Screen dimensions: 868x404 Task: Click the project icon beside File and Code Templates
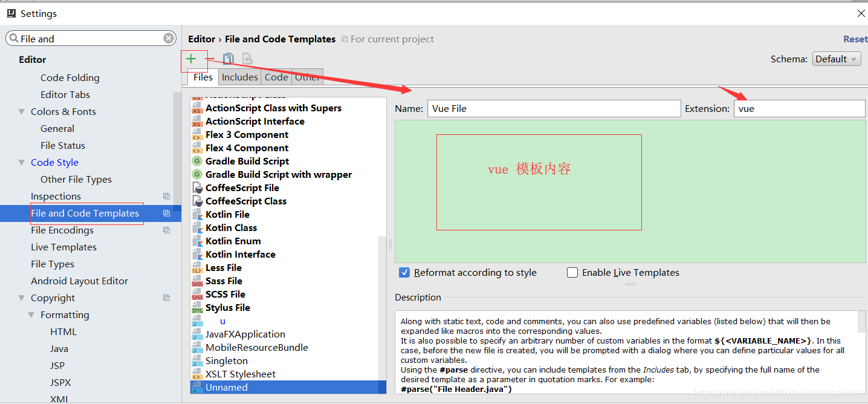pos(166,213)
